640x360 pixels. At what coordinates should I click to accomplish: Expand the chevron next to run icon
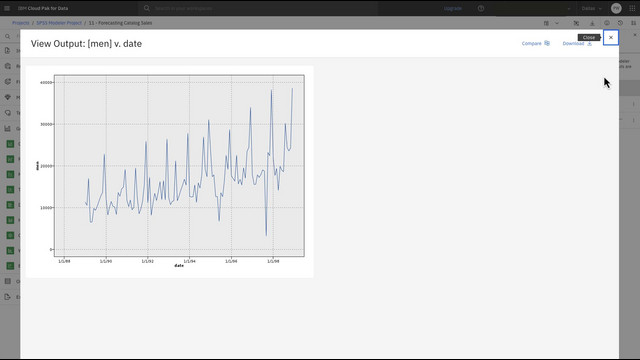557,23
